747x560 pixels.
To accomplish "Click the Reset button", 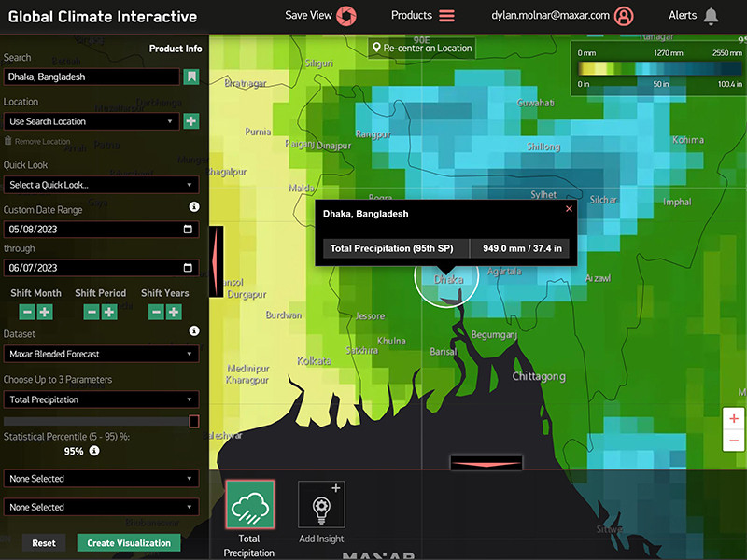I will [44, 543].
